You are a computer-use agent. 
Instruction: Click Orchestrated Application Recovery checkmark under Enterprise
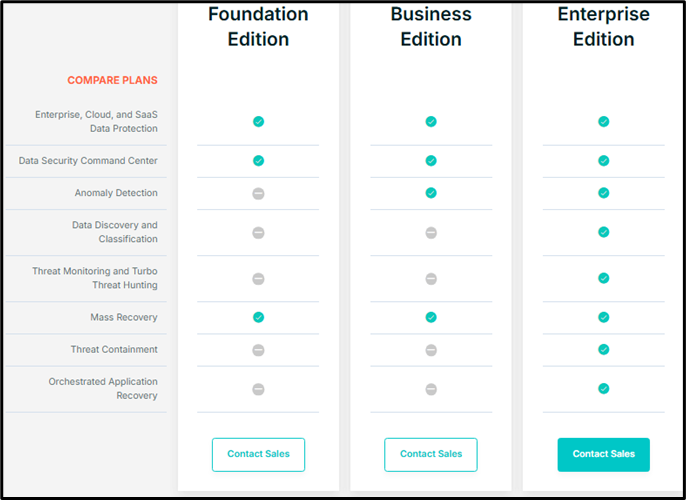(603, 388)
